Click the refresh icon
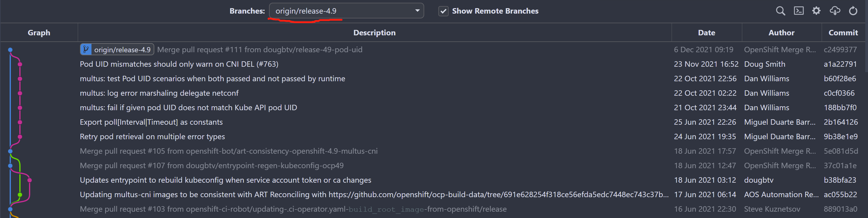 coord(853,11)
